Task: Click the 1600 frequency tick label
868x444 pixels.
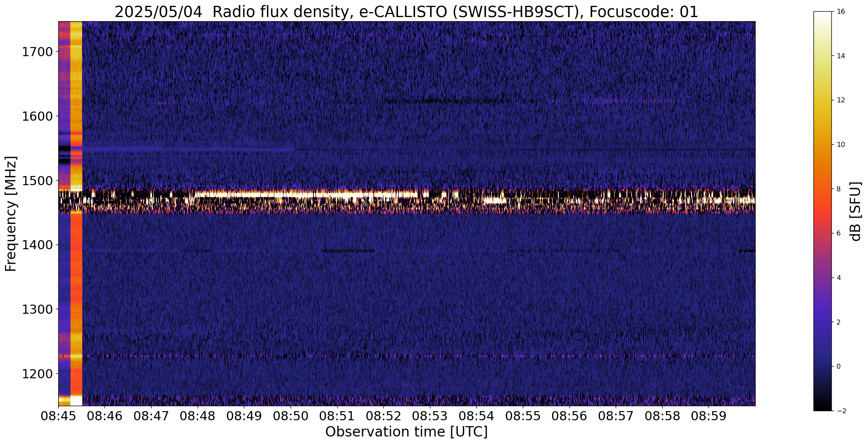Action: (x=37, y=116)
